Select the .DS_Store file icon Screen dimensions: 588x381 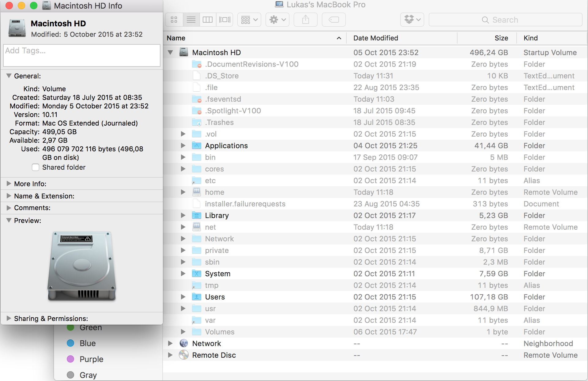click(197, 76)
